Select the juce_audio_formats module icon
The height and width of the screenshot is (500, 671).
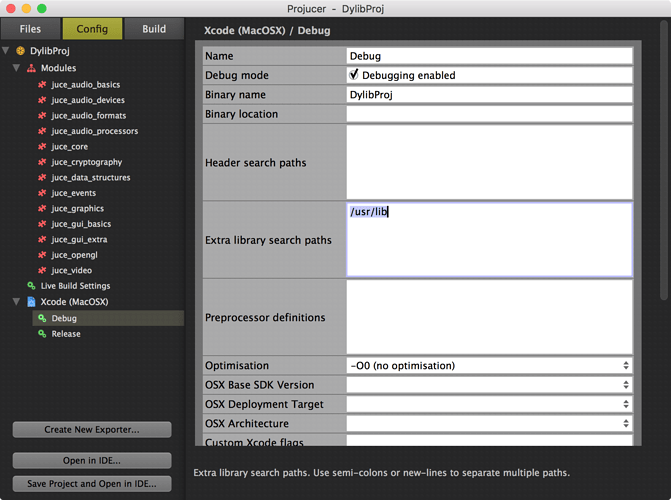pyautogui.click(x=42, y=116)
